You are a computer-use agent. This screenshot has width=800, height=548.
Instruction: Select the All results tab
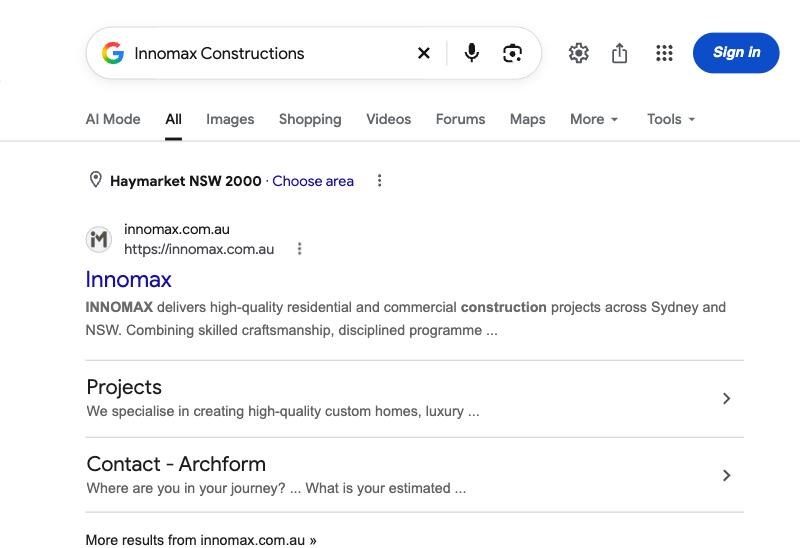tap(173, 119)
